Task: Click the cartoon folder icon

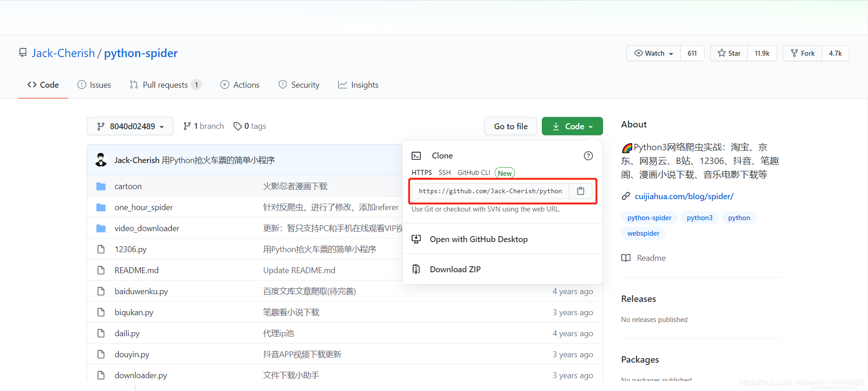Action: point(101,186)
